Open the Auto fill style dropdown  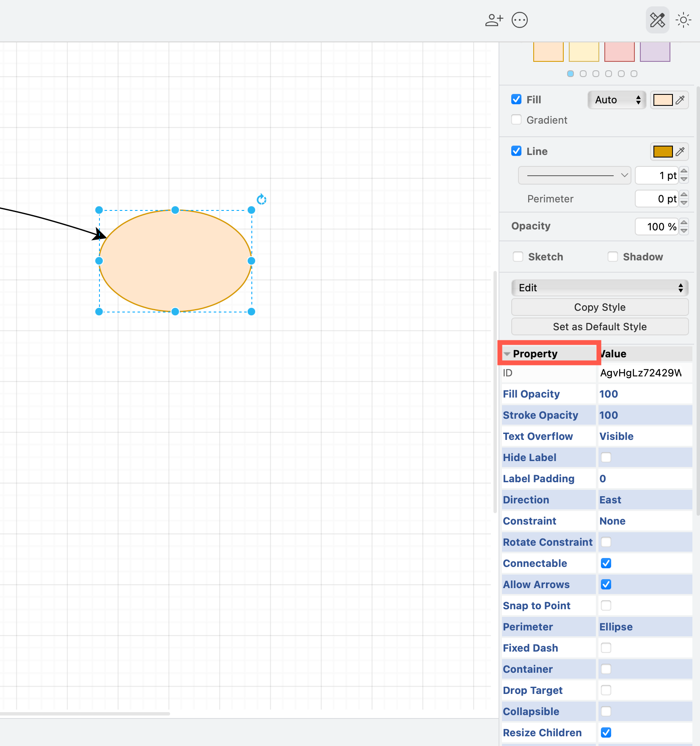[x=616, y=99]
